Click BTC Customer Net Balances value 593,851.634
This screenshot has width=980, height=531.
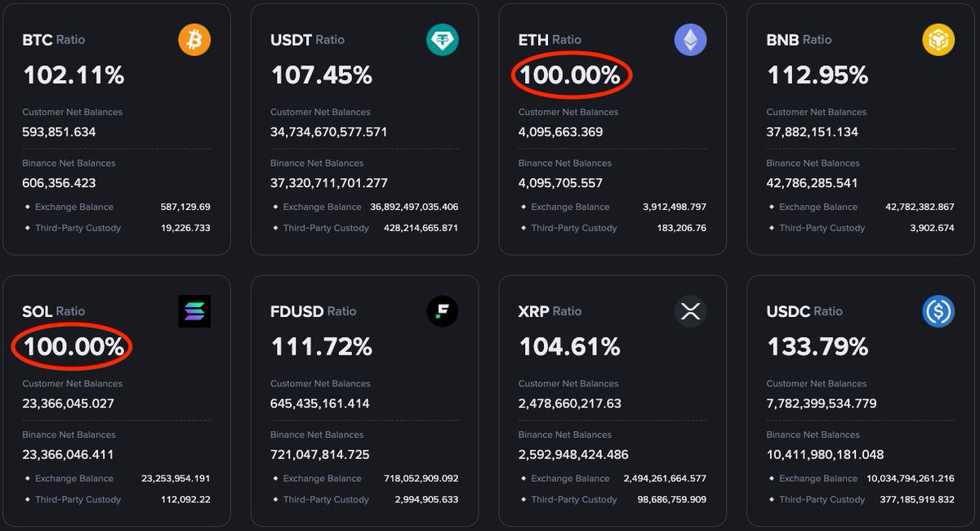[x=59, y=132]
